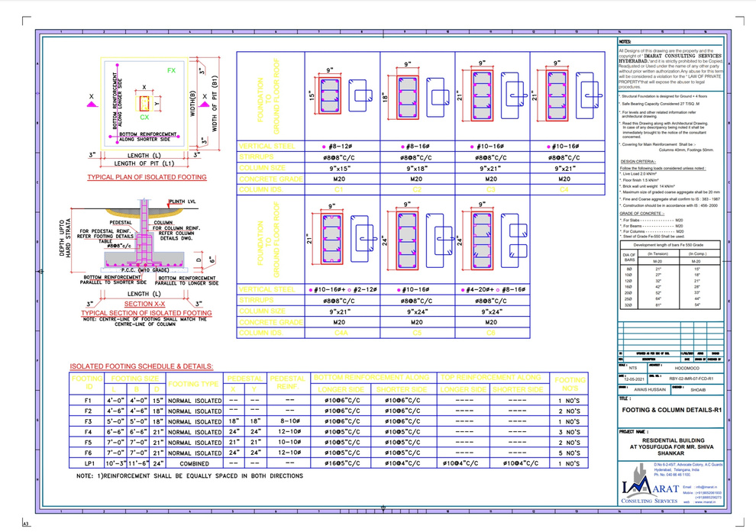The height and width of the screenshot is (532, 756).
Task: Click the 'FOOTING SIZE' header cell
Action: click(134, 379)
